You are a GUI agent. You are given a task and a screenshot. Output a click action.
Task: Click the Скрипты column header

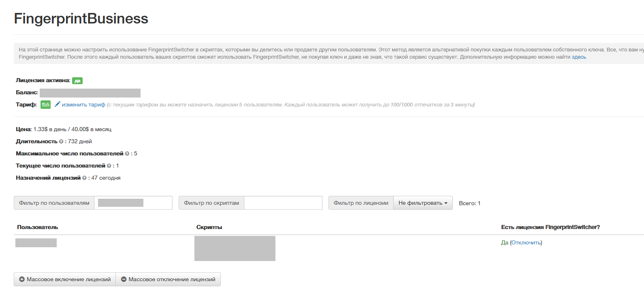(209, 227)
